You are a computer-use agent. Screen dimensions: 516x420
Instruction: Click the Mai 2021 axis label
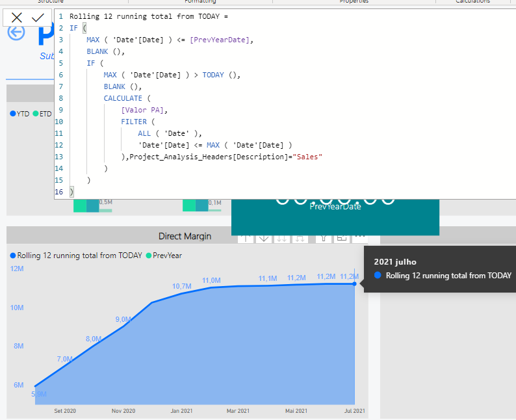tap(296, 411)
